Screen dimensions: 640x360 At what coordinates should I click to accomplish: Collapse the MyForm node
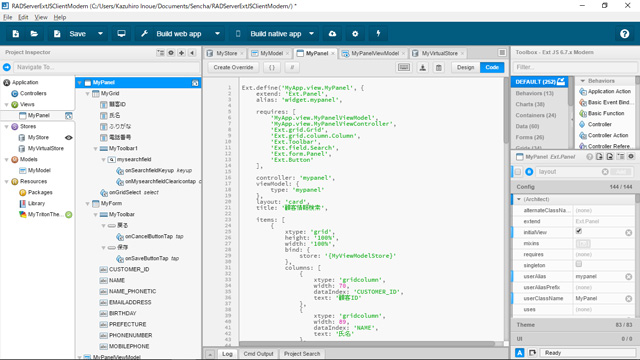[87, 204]
